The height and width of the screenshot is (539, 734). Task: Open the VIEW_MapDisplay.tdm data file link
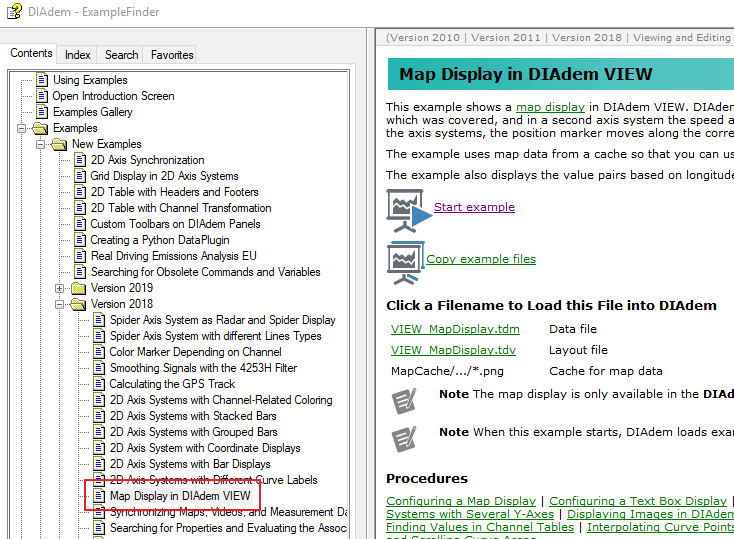[455, 329]
